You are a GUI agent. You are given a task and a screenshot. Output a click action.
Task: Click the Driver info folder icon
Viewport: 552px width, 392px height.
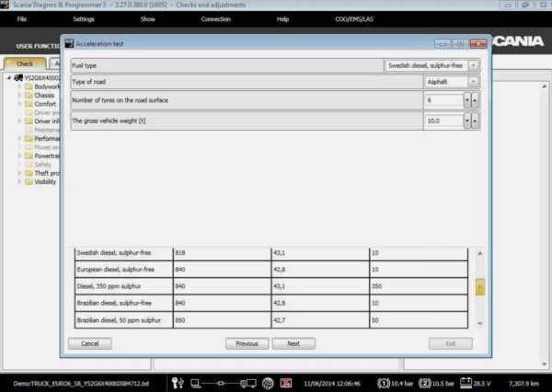tap(29, 121)
